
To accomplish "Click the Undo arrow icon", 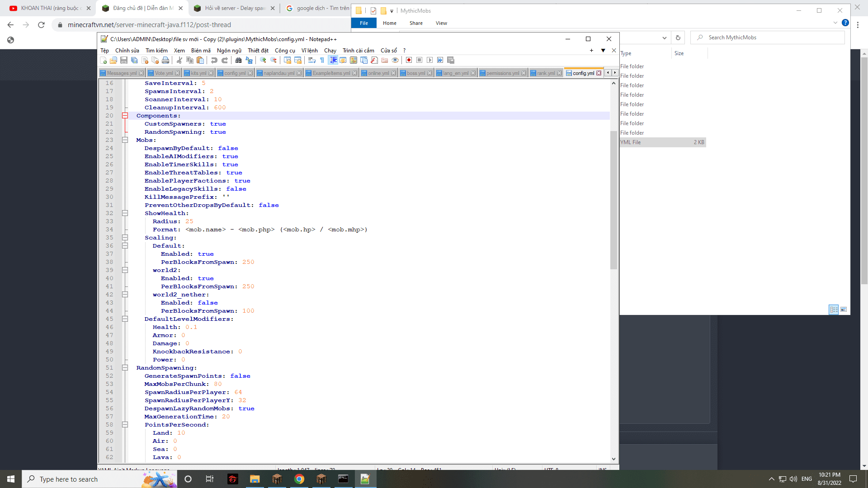I will [214, 60].
